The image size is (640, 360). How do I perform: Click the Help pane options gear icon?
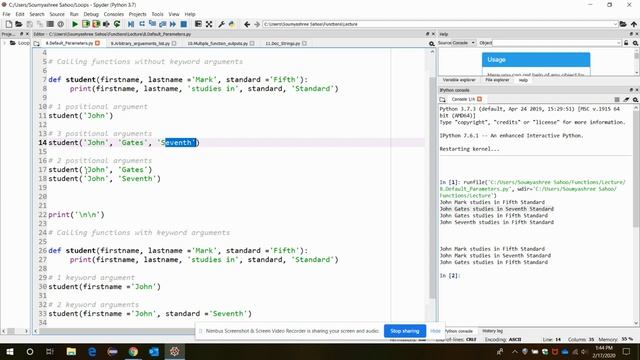point(636,43)
